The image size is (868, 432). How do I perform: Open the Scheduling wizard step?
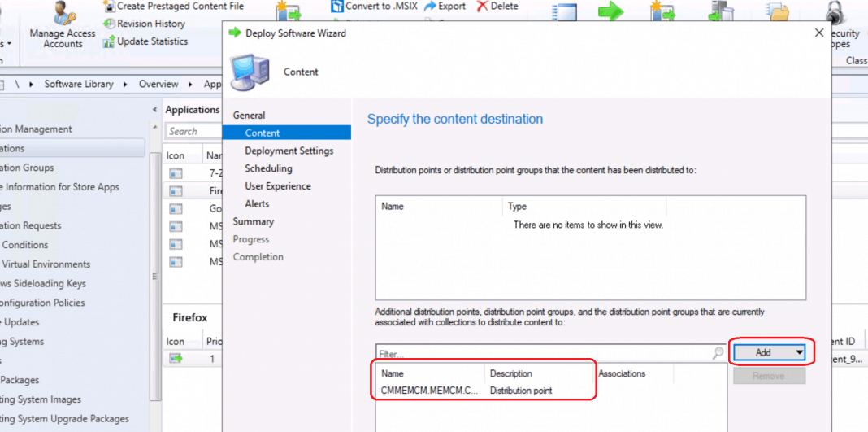click(268, 168)
